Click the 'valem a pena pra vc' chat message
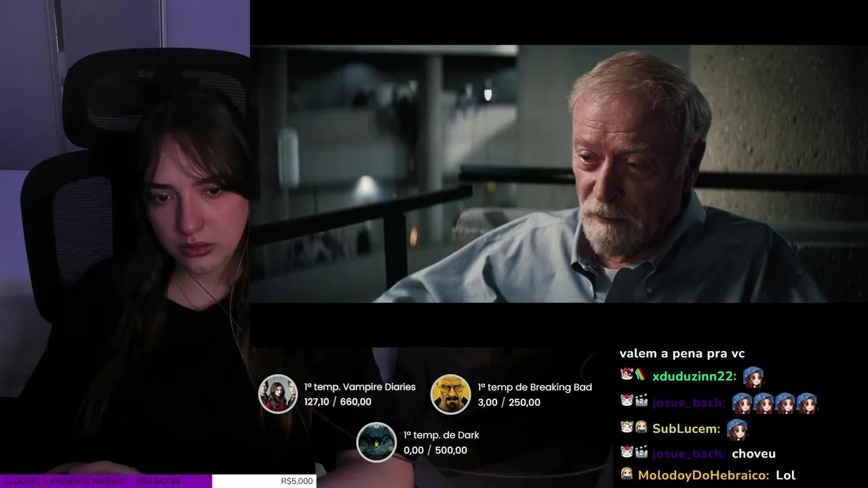The width and height of the screenshot is (868, 488). point(682,354)
